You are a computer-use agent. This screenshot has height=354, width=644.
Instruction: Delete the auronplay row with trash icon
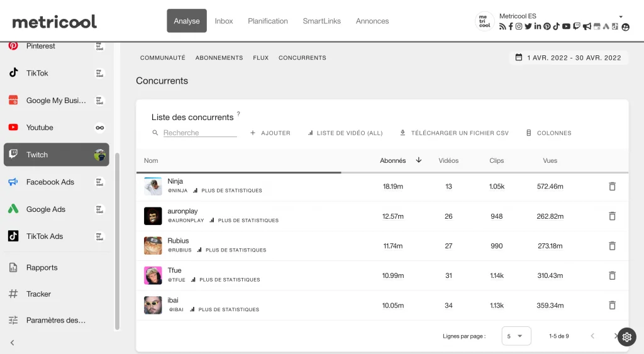coord(612,216)
